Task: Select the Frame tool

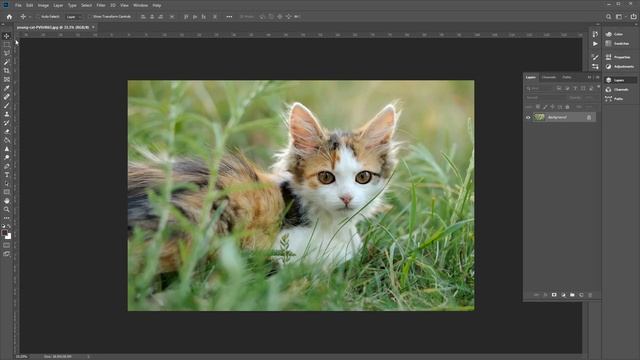Action: tap(7, 79)
